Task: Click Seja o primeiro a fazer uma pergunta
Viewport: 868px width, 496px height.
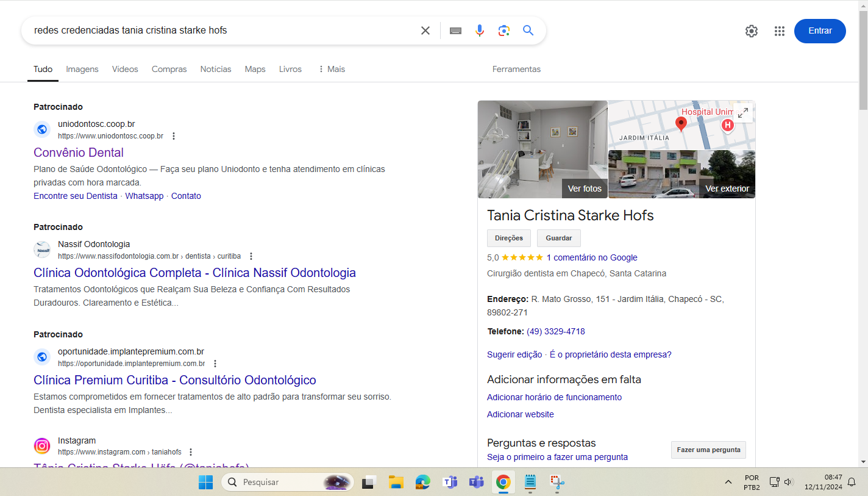Action: click(x=557, y=457)
